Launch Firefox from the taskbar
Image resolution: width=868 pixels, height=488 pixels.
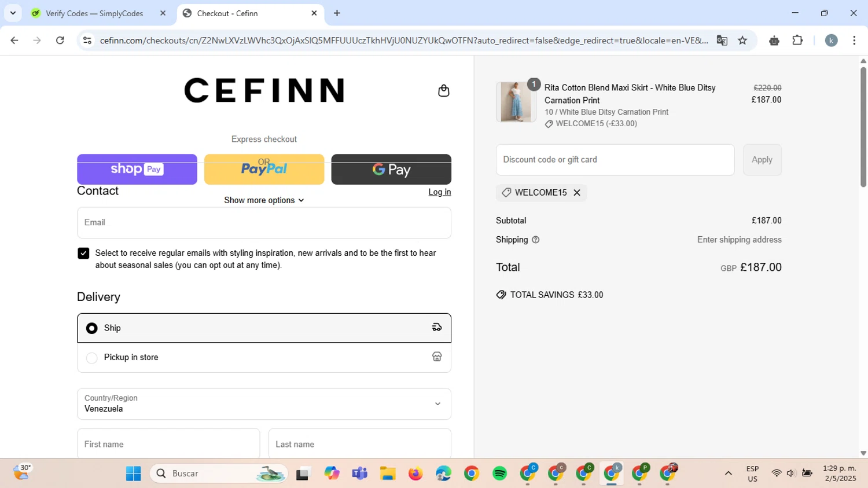coord(415,474)
